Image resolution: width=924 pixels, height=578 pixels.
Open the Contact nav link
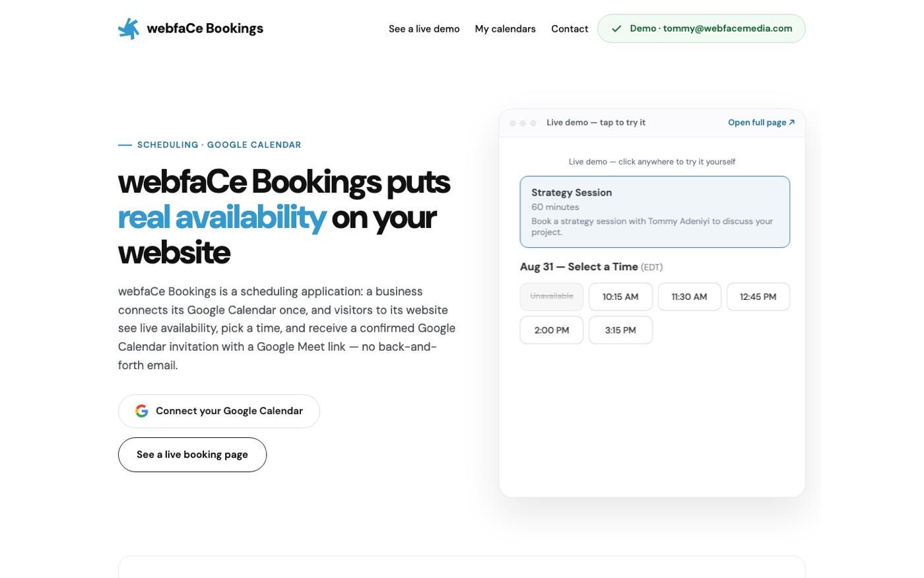[x=570, y=29]
